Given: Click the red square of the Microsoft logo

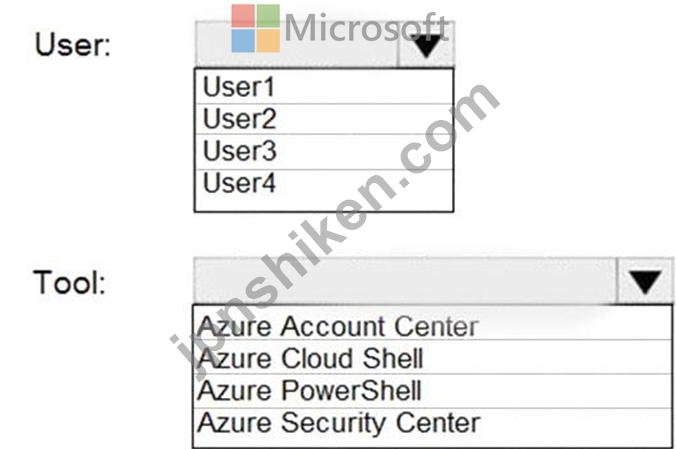Looking at the screenshot, I should pyautogui.click(x=244, y=16).
